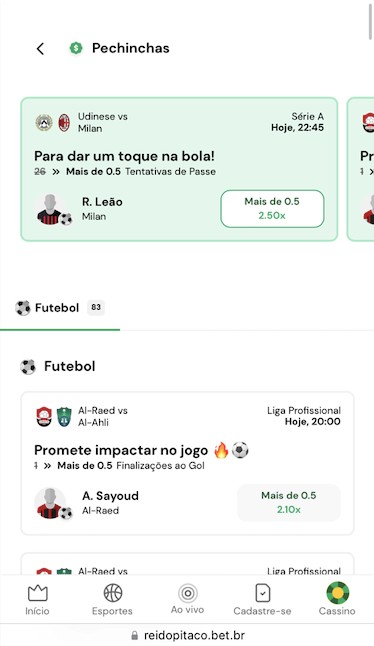Viewport: 374px width, 646px height.
Task: Click the Futebol section header ball icon
Action: tap(28, 366)
